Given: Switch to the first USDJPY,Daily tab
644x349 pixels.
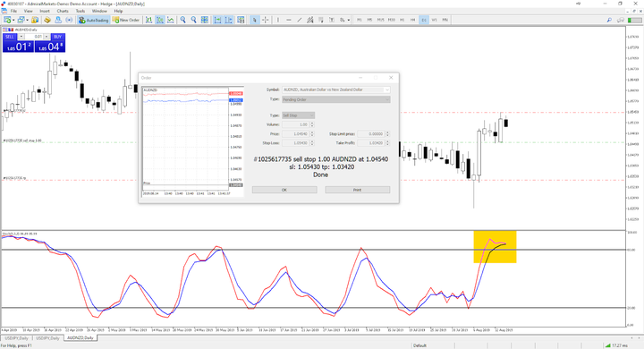Looking at the screenshot, I should tap(16, 338).
